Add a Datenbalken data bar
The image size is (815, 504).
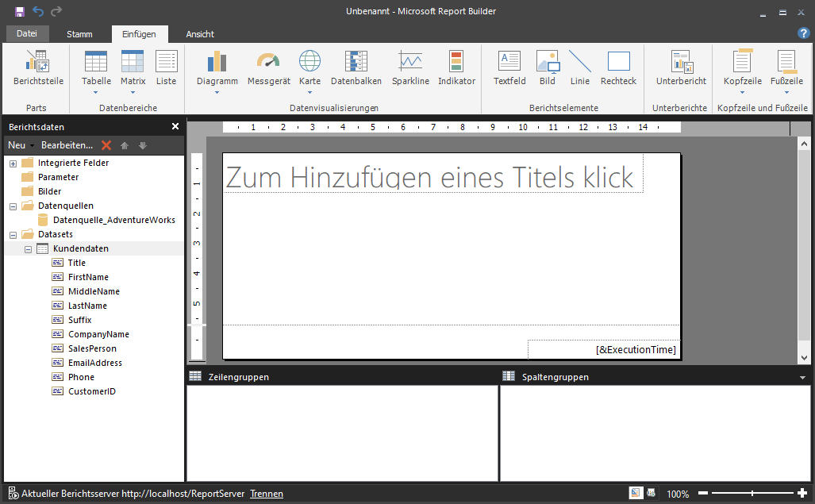[356, 67]
